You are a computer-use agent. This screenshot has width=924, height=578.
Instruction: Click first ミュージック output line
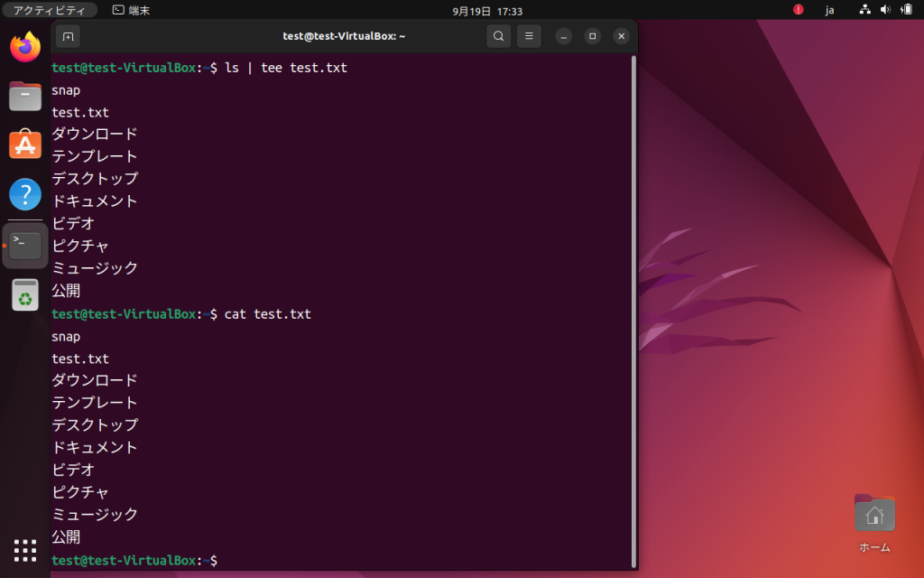click(x=94, y=268)
